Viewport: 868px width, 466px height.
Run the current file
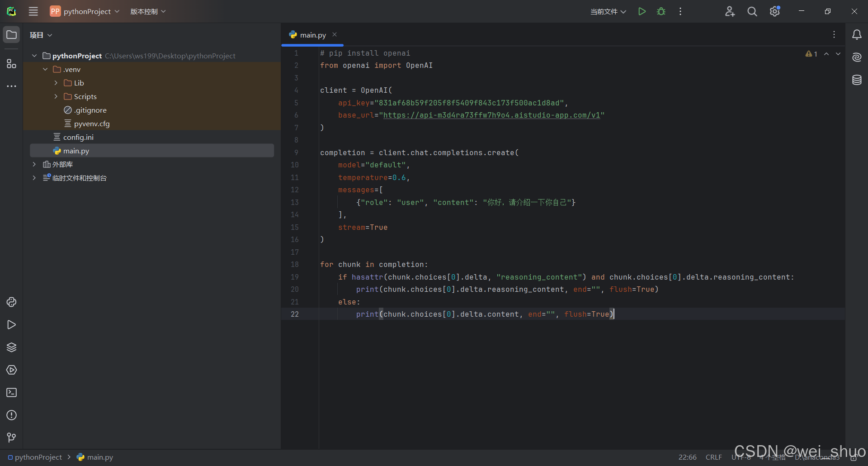642,11
